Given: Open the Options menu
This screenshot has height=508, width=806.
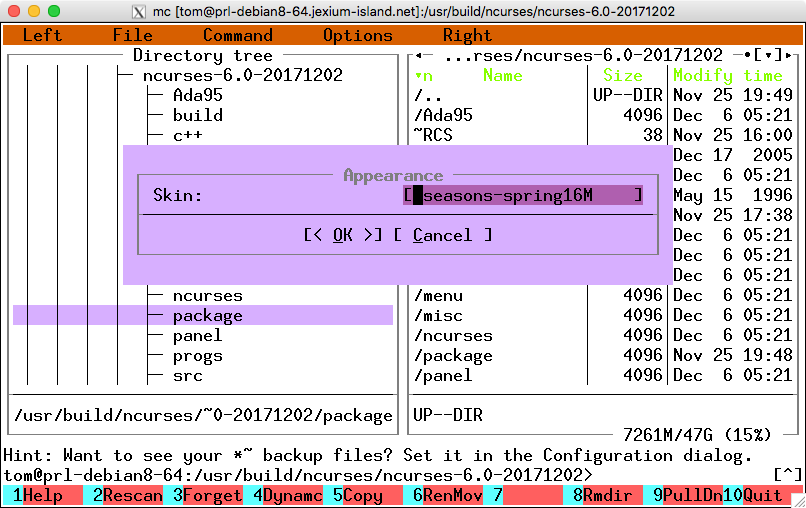Looking at the screenshot, I should click(x=357, y=35).
